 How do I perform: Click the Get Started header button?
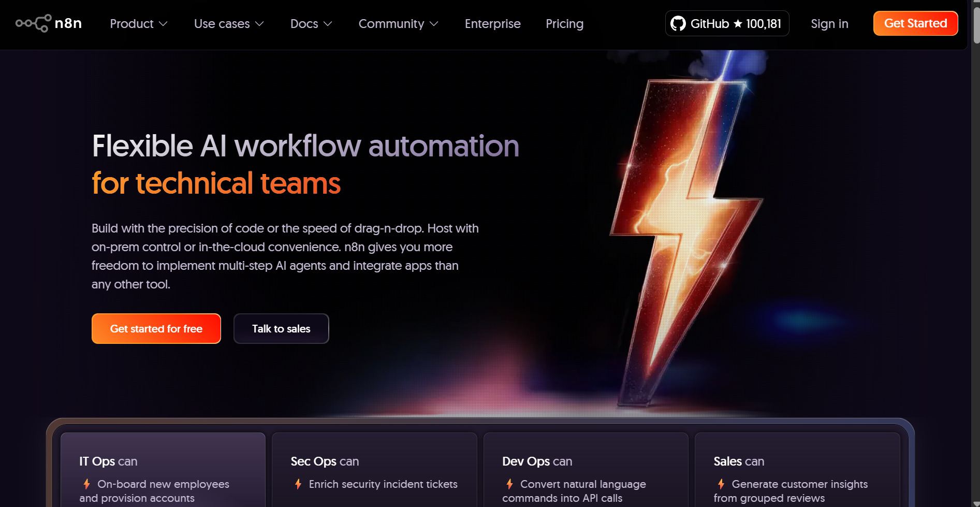(915, 23)
